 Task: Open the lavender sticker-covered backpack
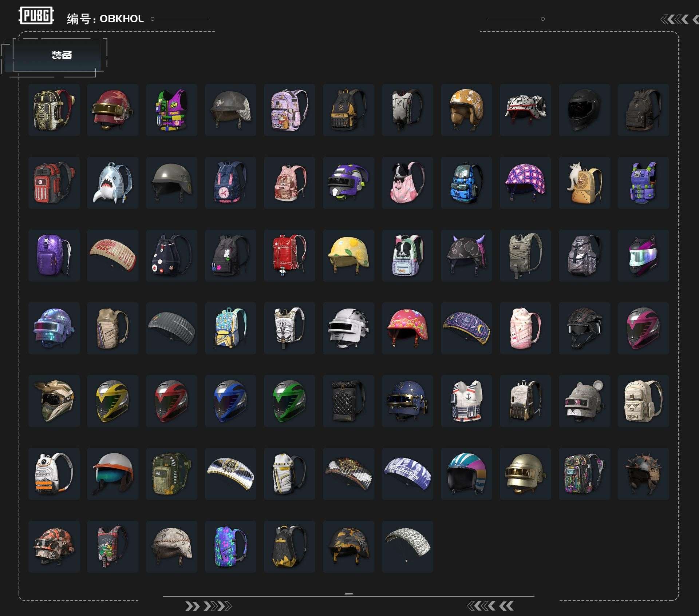point(290,110)
